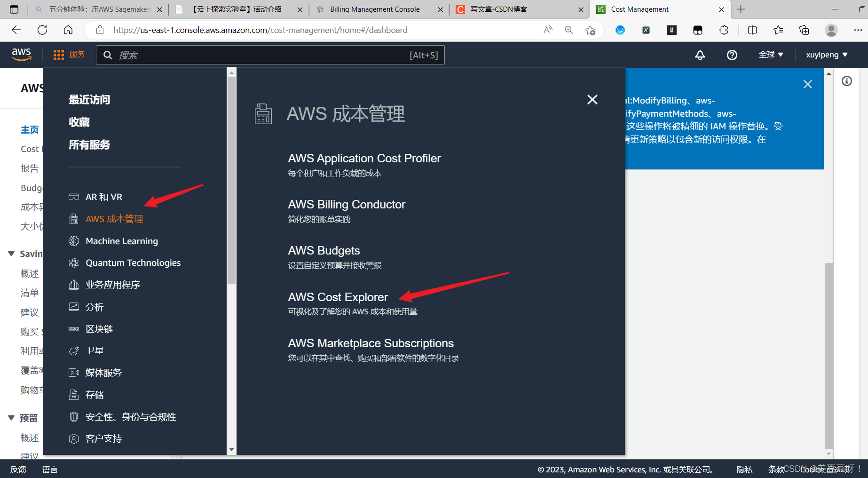Click the 区块链 category icon
Viewport: 868px width, 478px height.
pos(74,329)
